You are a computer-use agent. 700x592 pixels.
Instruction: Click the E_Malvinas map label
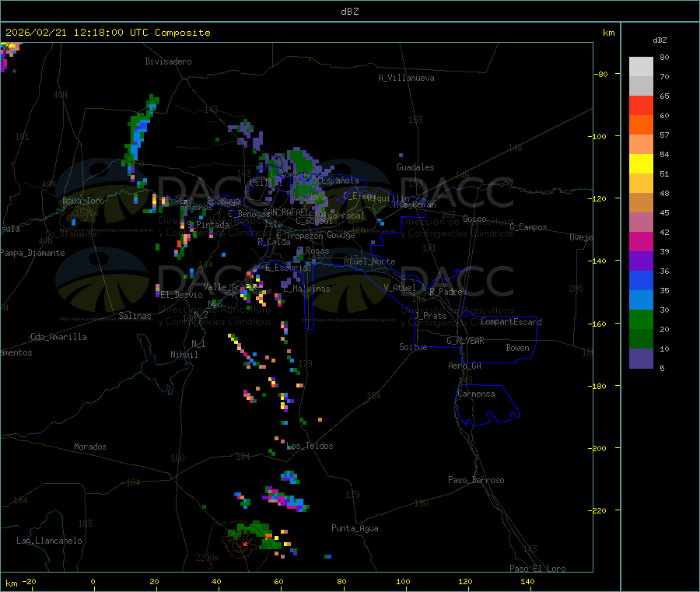point(306,289)
